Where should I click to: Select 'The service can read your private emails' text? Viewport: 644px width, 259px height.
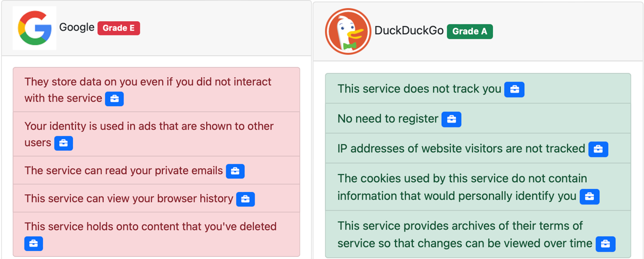coord(123,171)
